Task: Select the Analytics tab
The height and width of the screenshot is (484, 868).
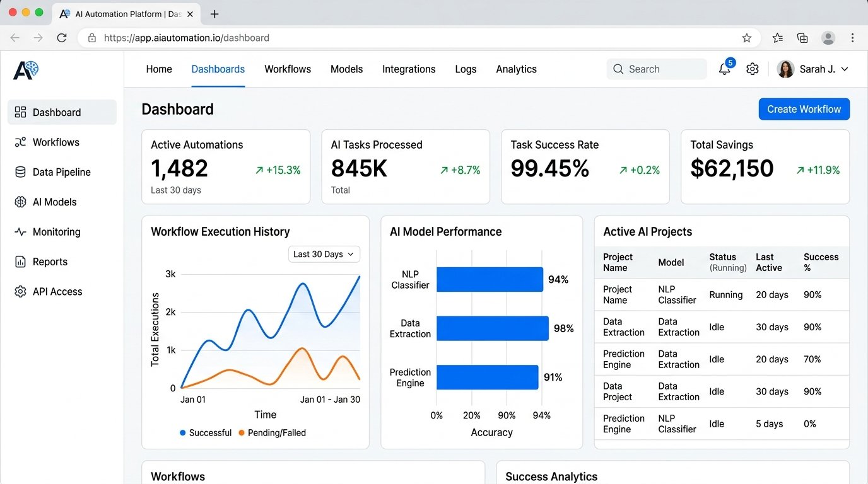Action: pos(516,69)
